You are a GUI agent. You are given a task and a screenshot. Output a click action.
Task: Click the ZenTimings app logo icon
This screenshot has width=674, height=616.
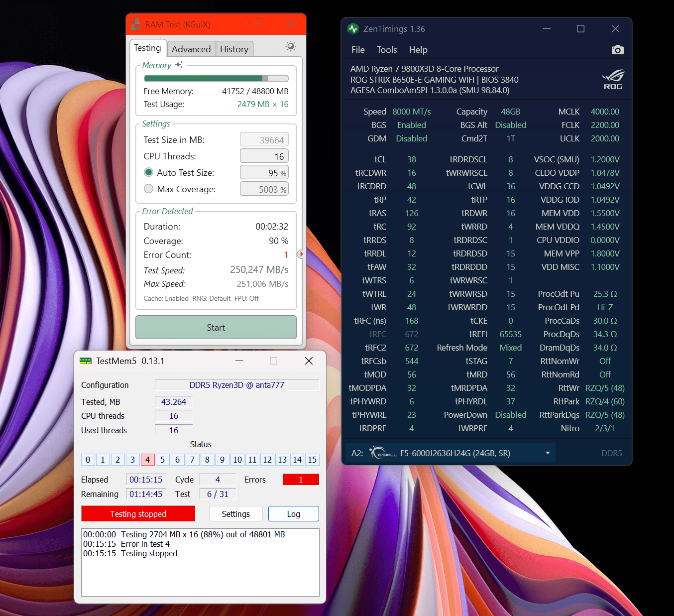(353, 29)
